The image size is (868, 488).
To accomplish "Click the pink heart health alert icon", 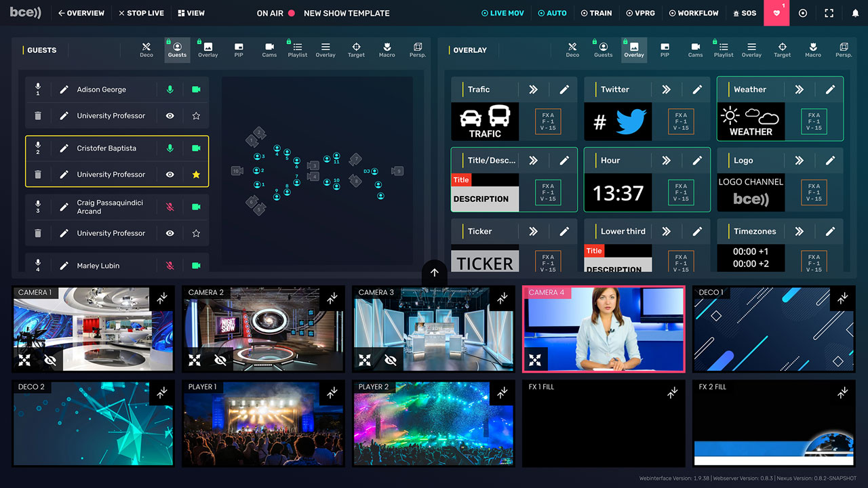I will [776, 13].
